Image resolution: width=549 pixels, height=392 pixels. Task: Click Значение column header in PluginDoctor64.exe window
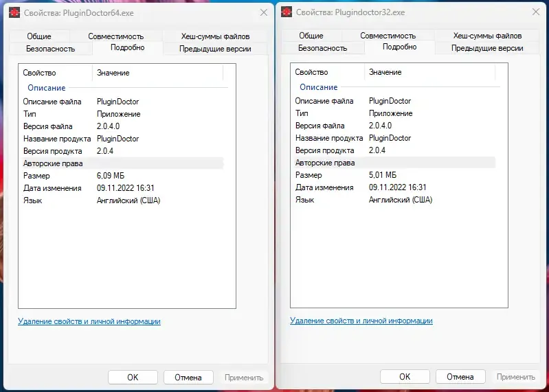pyautogui.click(x=157, y=73)
